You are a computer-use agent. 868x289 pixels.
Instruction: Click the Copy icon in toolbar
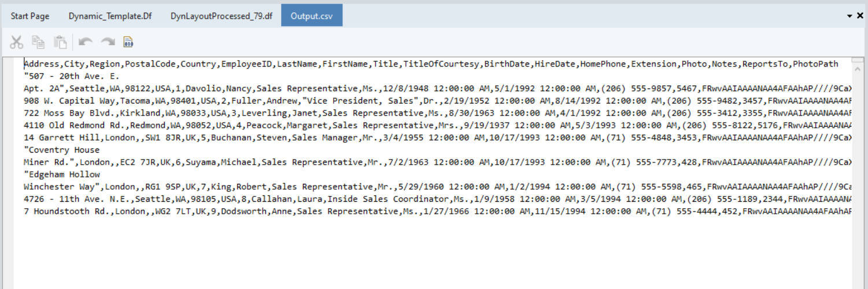pyautogui.click(x=38, y=42)
